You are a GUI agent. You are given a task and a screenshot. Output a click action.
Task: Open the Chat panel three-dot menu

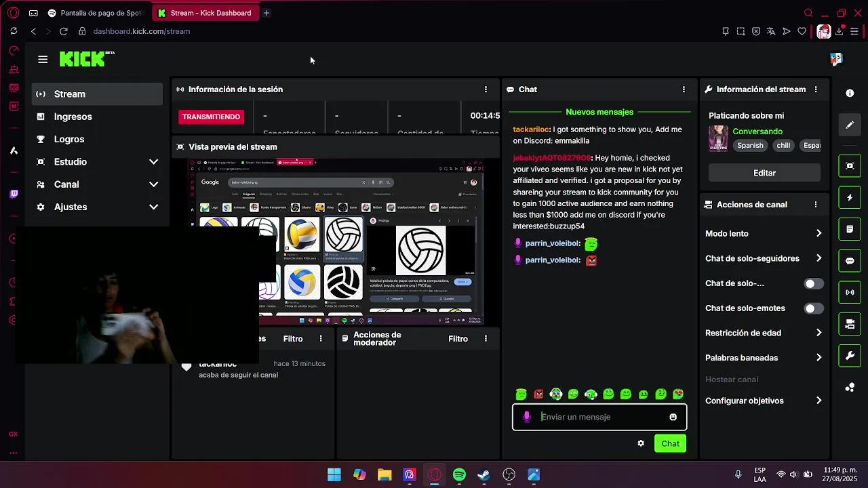pos(684,89)
